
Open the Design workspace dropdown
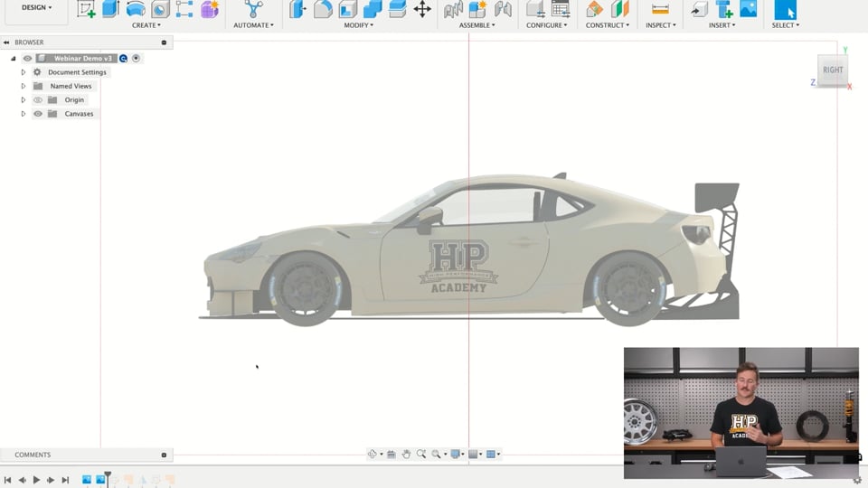coord(36,8)
